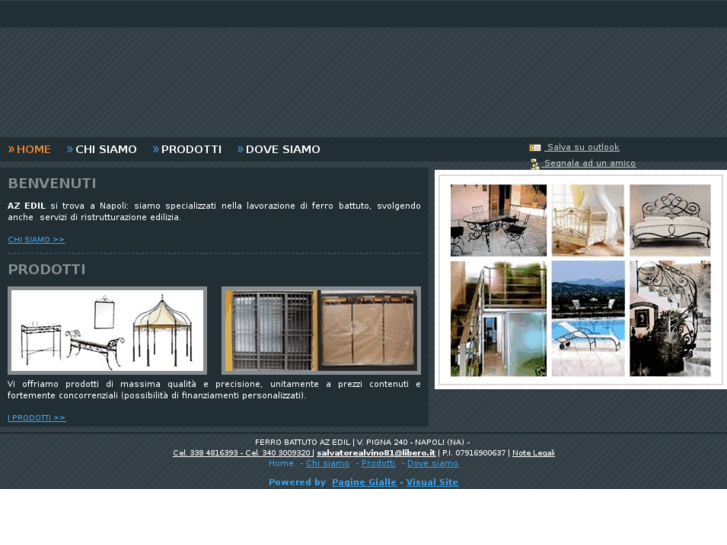The height and width of the screenshot is (545, 727).
Task: Click the footer Chi siamo link
Action: [x=328, y=463]
